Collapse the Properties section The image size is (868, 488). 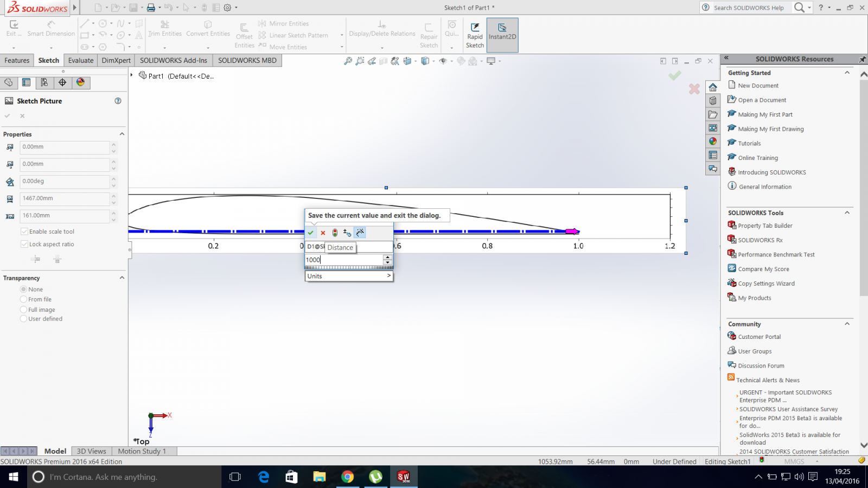click(122, 134)
